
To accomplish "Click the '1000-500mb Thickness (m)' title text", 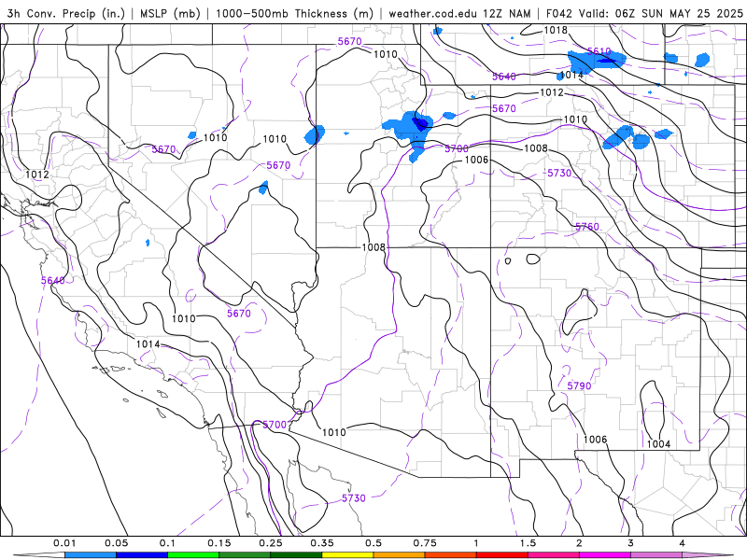I will click(294, 13).
